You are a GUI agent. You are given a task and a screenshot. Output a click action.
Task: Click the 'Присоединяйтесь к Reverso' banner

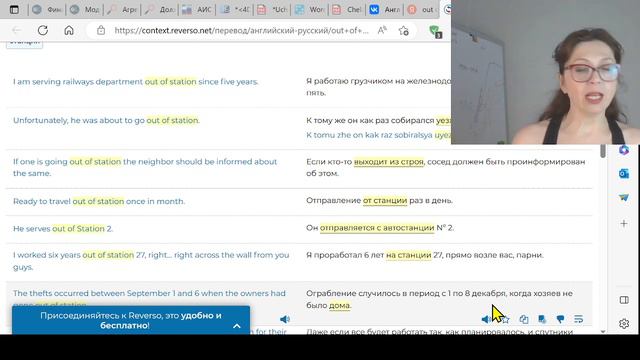click(131, 320)
